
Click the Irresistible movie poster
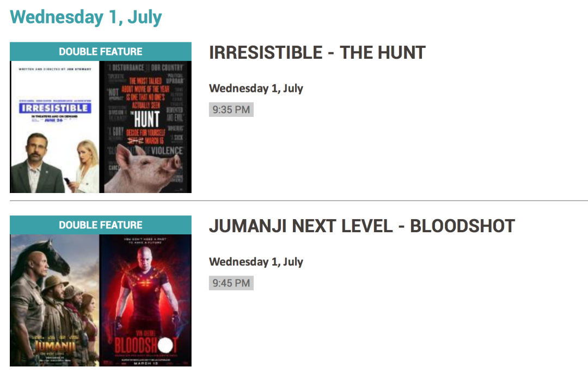54,127
